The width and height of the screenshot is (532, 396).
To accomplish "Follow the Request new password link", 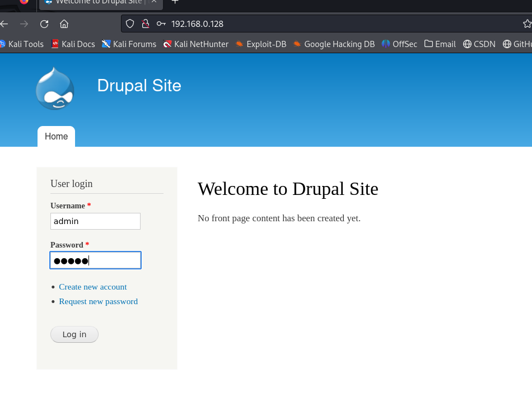I will tap(99, 302).
